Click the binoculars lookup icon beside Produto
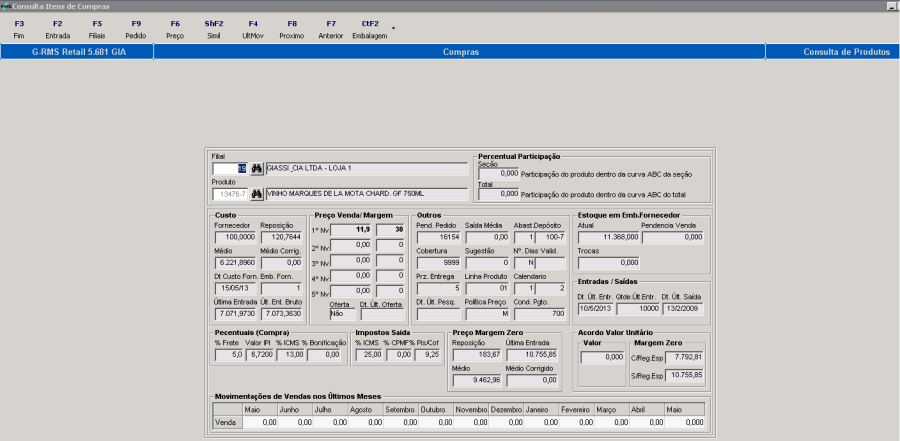The height and width of the screenshot is (441, 900). (255, 194)
